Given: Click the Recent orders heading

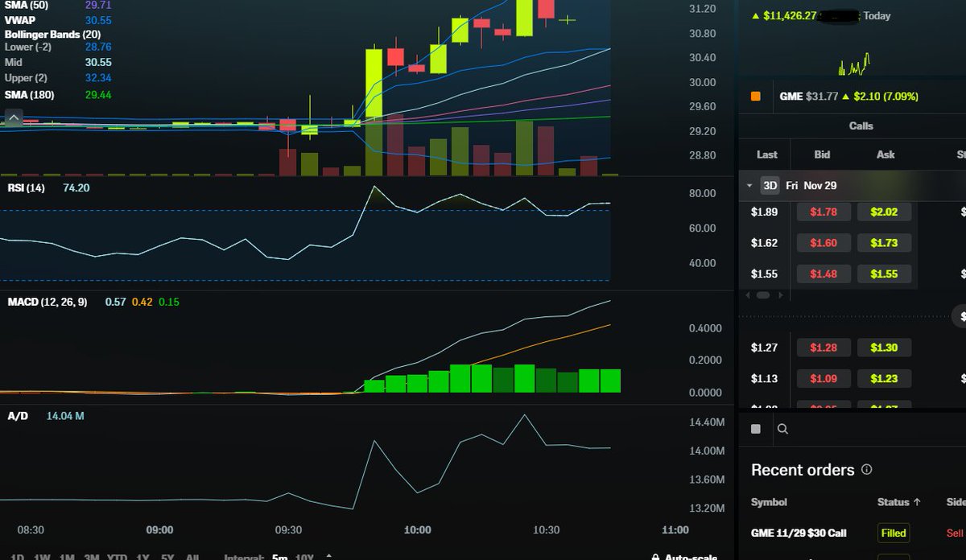Looking at the screenshot, I should [803, 470].
